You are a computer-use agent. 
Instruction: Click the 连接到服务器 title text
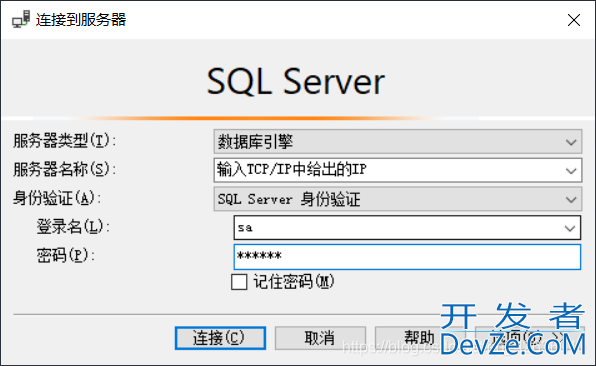coord(81,20)
